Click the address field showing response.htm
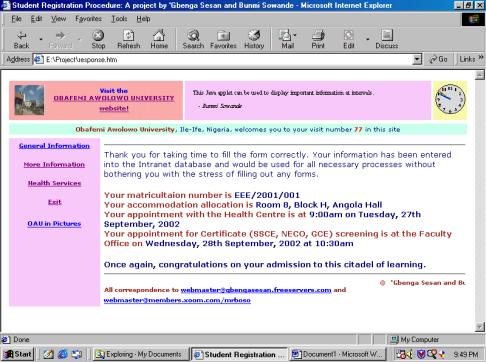The height and width of the screenshot is (362, 486). 228,60
